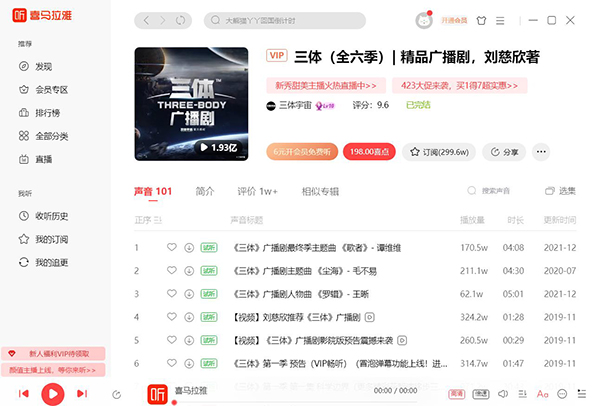Refresh the page with the reload icon
The image size is (600, 406).
(x=180, y=20)
